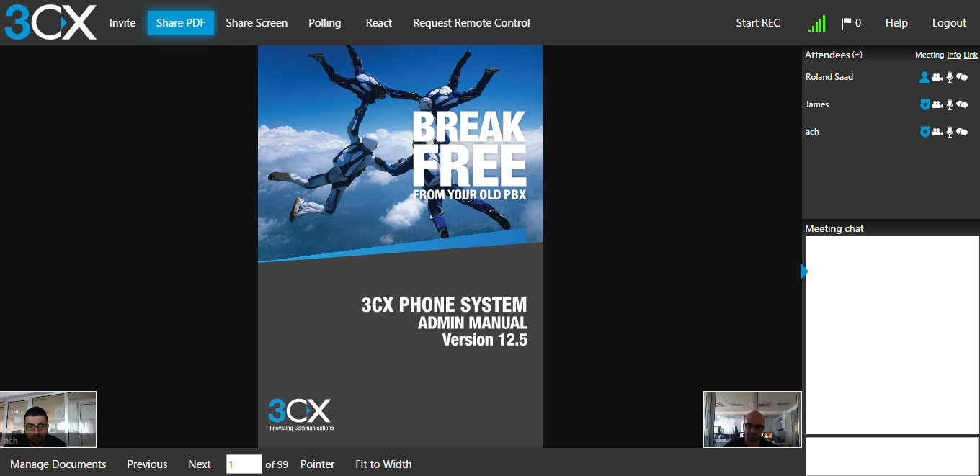The image size is (980, 476).
Task: Open the Meeting Info link
Action: pyautogui.click(x=954, y=55)
